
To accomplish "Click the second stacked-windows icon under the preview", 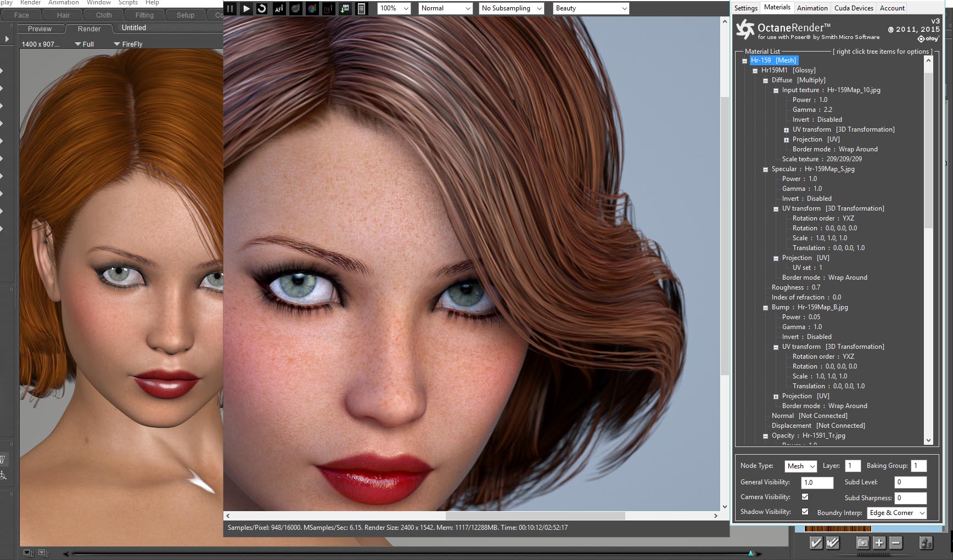I will tap(43, 553).
